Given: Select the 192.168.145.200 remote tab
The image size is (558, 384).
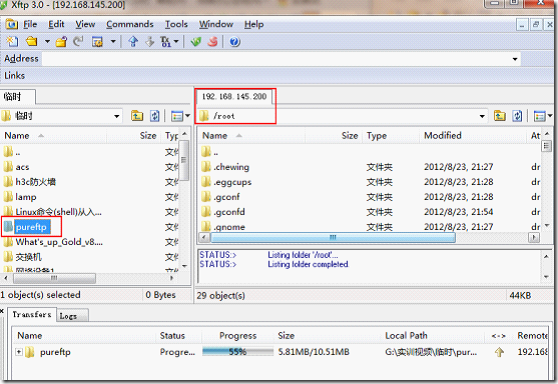Looking at the screenshot, I should [x=234, y=96].
